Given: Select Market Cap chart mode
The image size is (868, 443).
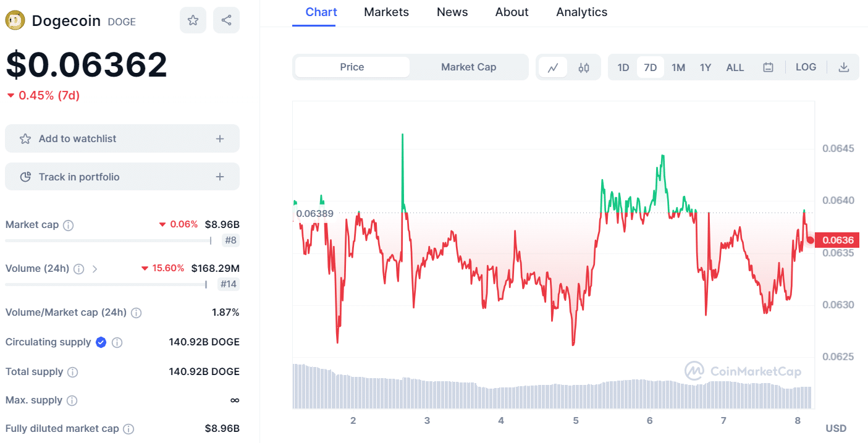Looking at the screenshot, I should [x=468, y=67].
